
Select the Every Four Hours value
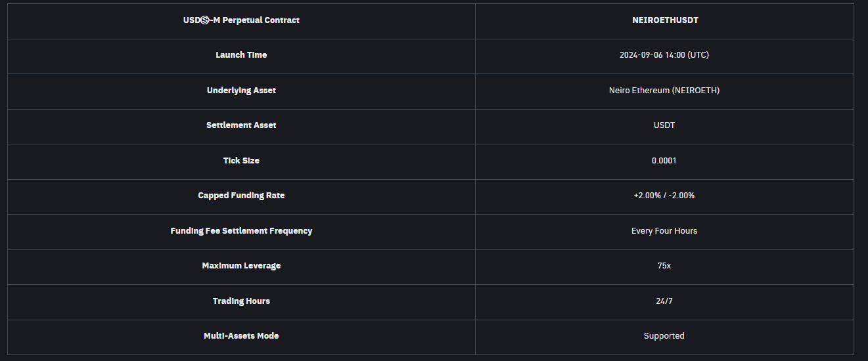(x=664, y=231)
